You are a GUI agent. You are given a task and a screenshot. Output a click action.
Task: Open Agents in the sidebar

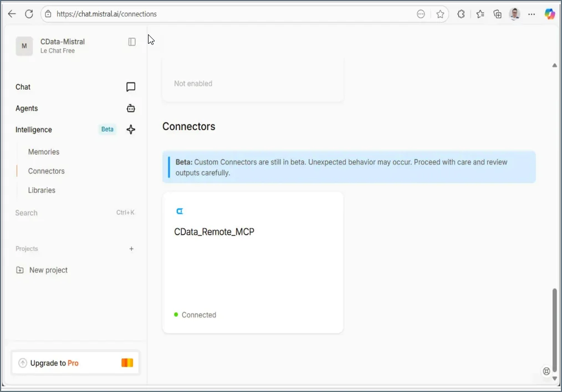pos(27,108)
